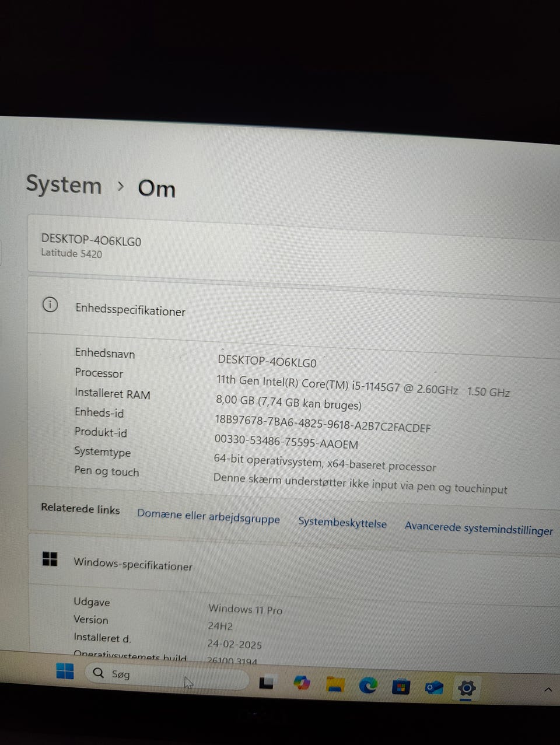Click the 'Om' page title

(x=156, y=188)
